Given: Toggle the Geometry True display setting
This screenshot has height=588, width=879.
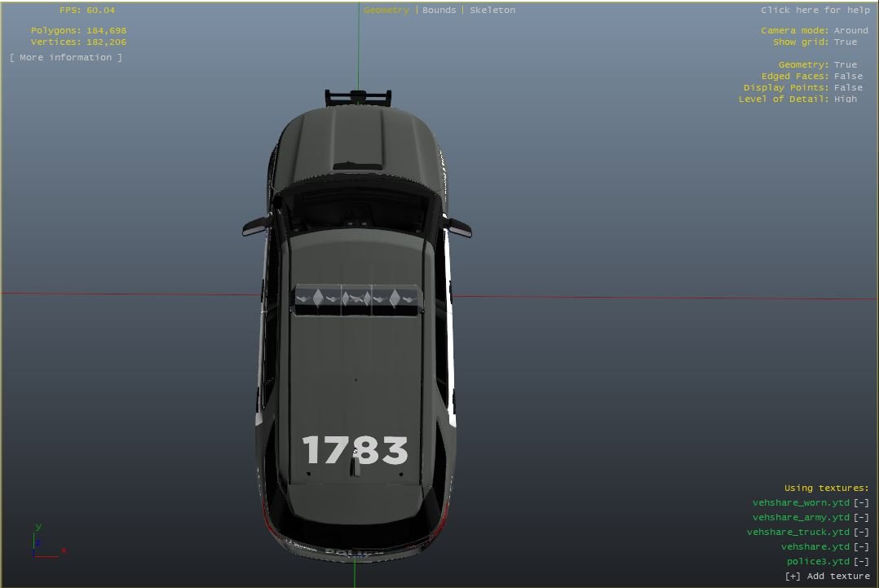Looking at the screenshot, I should [x=845, y=64].
